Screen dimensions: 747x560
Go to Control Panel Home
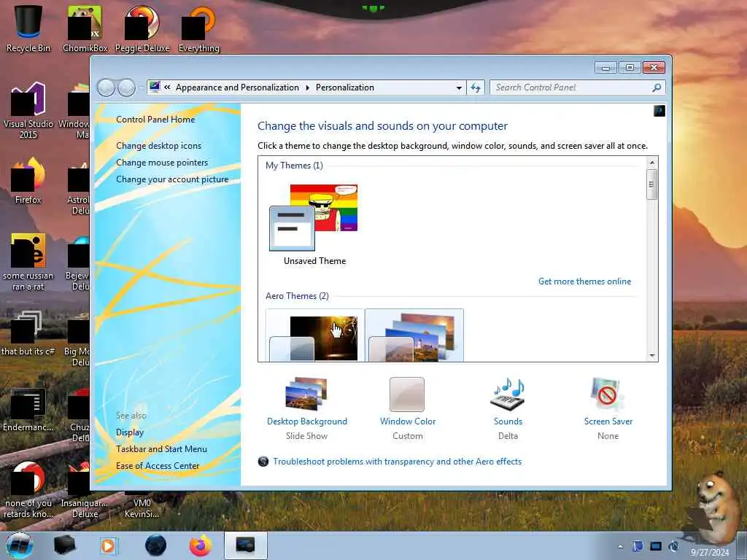155,120
